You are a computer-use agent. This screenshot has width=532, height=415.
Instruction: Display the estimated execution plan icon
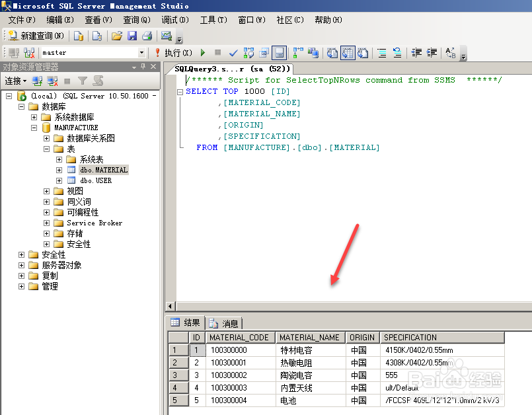(248, 53)
